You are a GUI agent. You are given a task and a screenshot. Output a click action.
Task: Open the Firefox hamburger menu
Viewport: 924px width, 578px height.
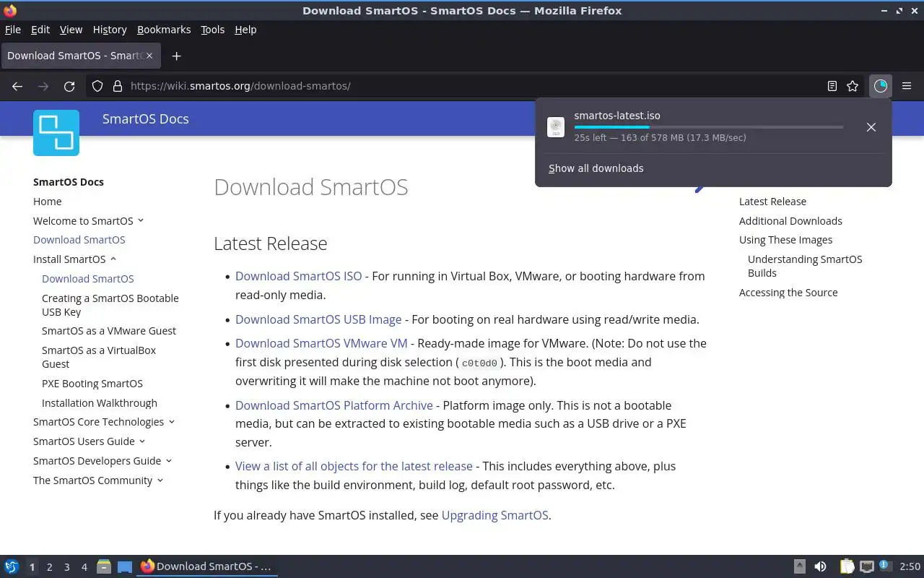click(x=907, y=86)
